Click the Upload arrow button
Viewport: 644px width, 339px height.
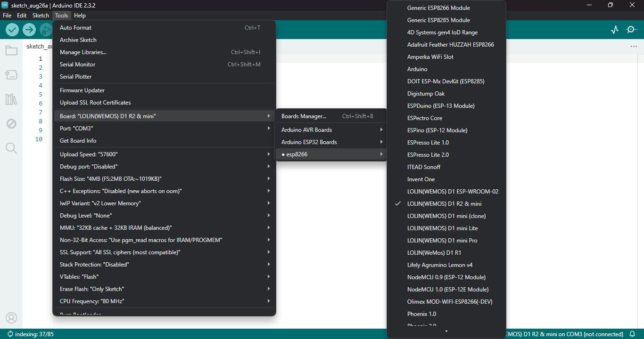point(29,30)
